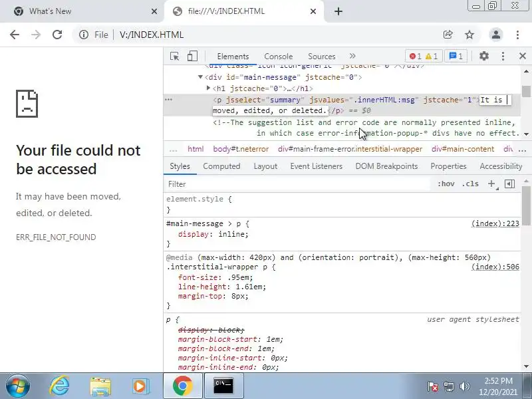Click div#main-content breadcrumb
Image resolution: width=532 pixels, height=399 pixels.
tap(463, 149)
